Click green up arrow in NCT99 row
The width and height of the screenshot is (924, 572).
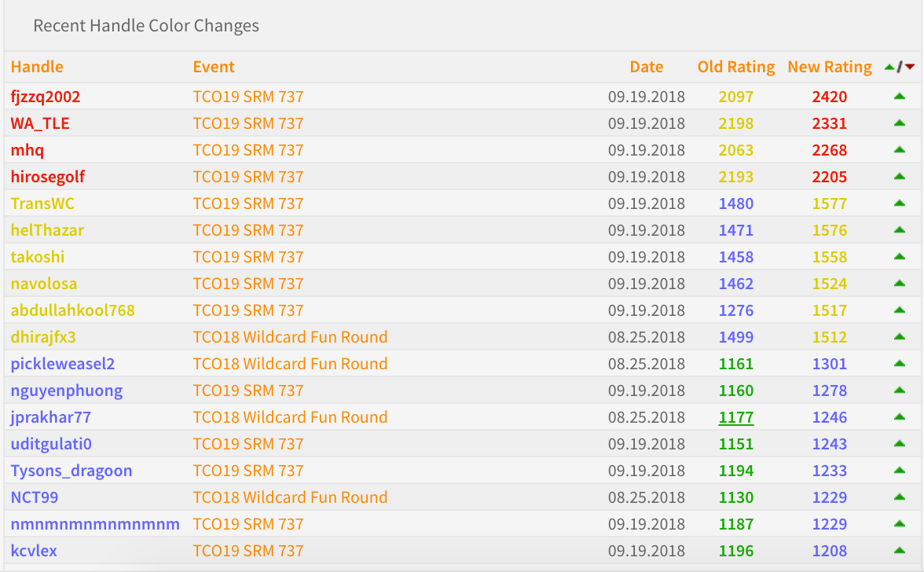[900, 497]
